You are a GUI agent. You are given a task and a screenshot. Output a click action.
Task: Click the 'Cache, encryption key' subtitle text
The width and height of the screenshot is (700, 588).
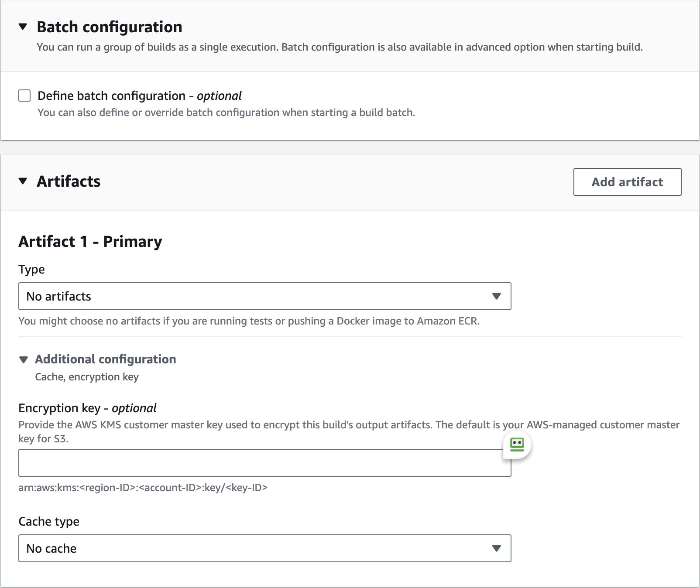tap(87, 377)
